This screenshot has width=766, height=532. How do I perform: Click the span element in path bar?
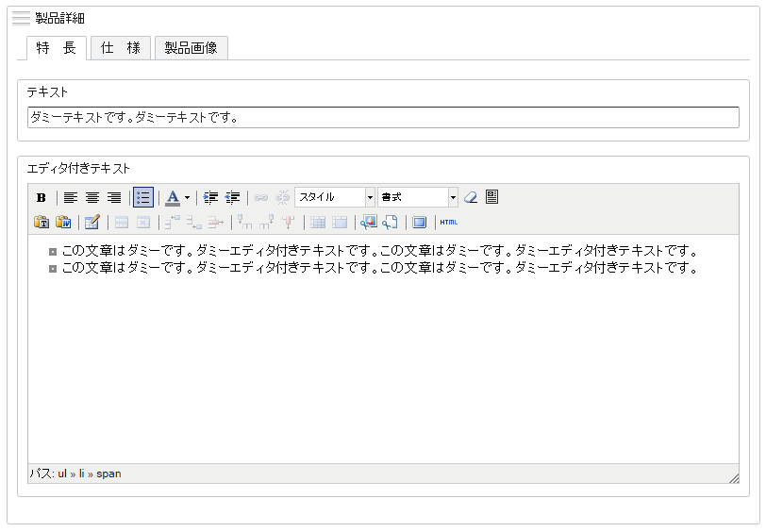pos(108,474)
